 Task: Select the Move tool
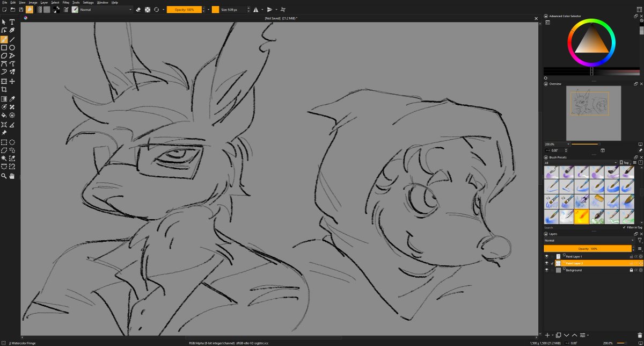(12, 81)
